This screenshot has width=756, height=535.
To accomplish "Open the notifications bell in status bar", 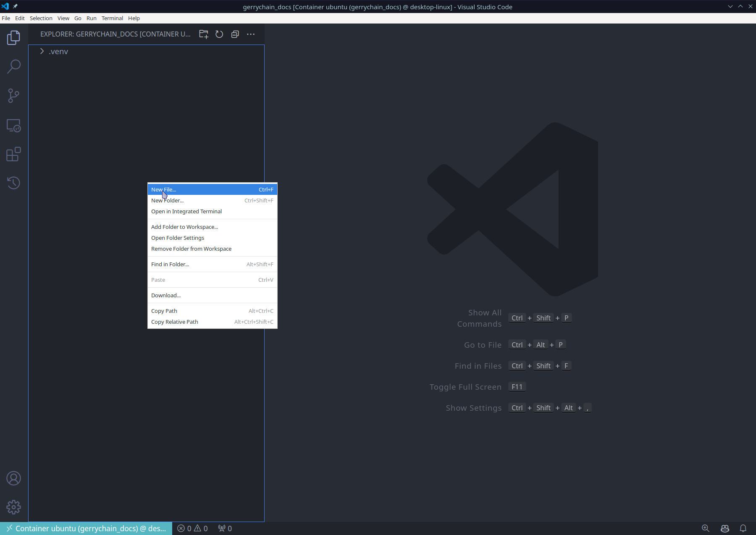I will [743, 528].
